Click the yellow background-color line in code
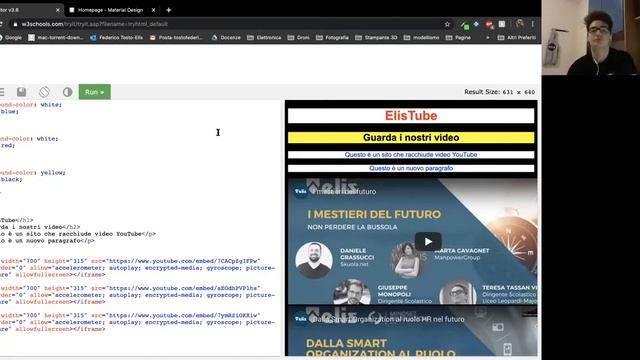Screen dimensions: 640x360 (33, 173)
